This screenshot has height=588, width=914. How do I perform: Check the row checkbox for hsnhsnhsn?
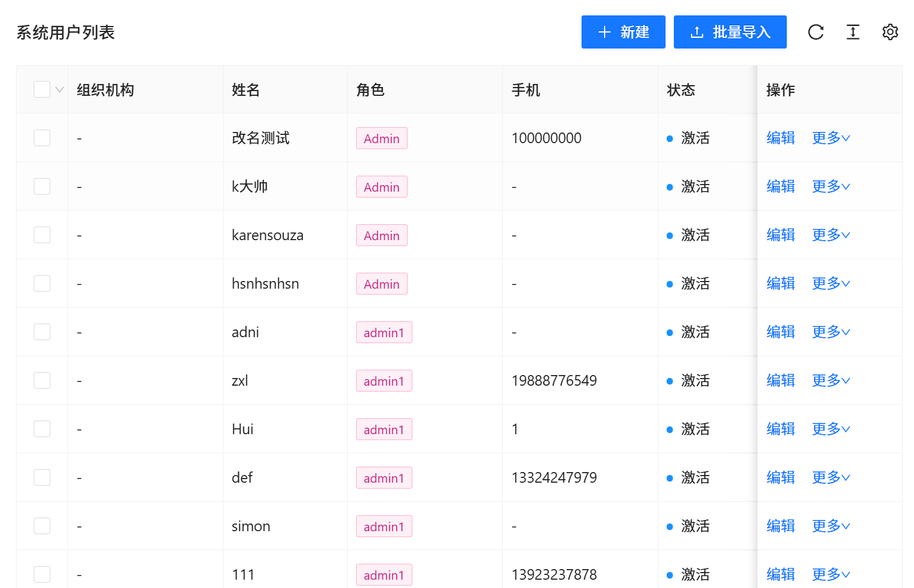click(x=42, y=283)
